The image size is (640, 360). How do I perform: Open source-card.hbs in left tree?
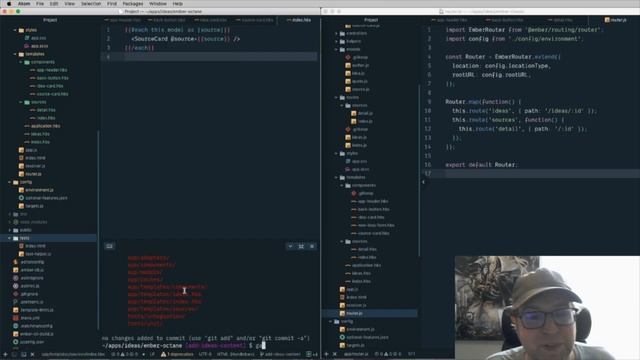[x=53, y=94]
